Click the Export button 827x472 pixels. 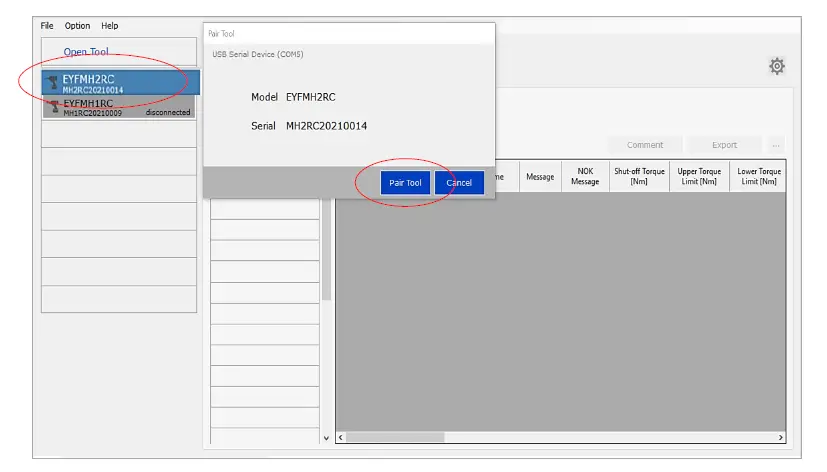point(724,145)
